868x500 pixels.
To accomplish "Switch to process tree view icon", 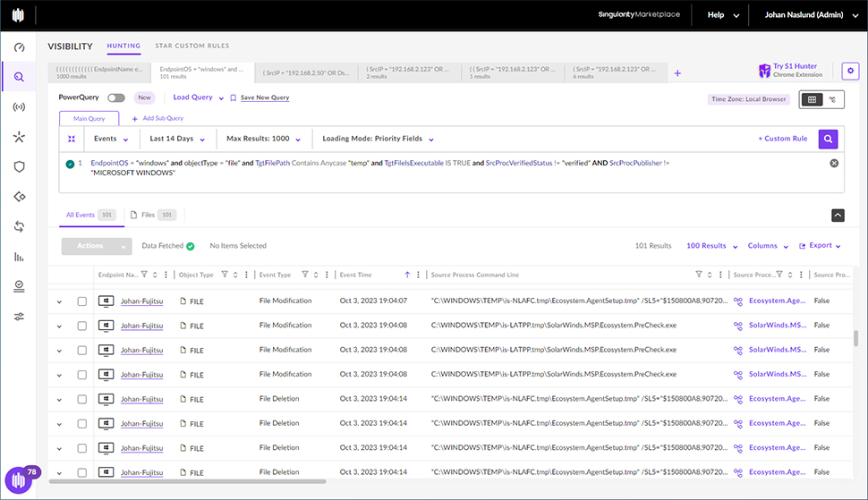I will (832, 99).
